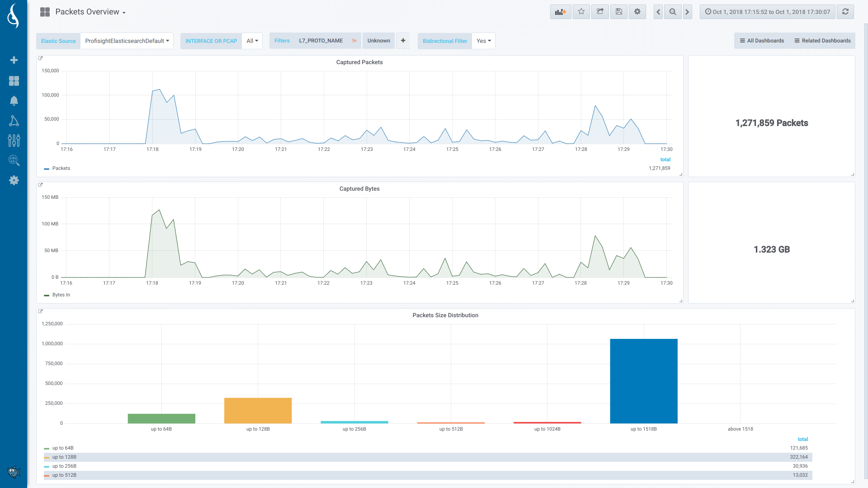The height and width of the screenshot is (488, 868).
Task: Open the alerting bell in sidebar
Action: (x=14, y=101)
